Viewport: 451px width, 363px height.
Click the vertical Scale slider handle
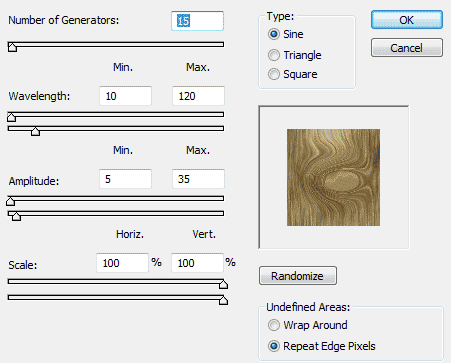click(x=223, y=300)
